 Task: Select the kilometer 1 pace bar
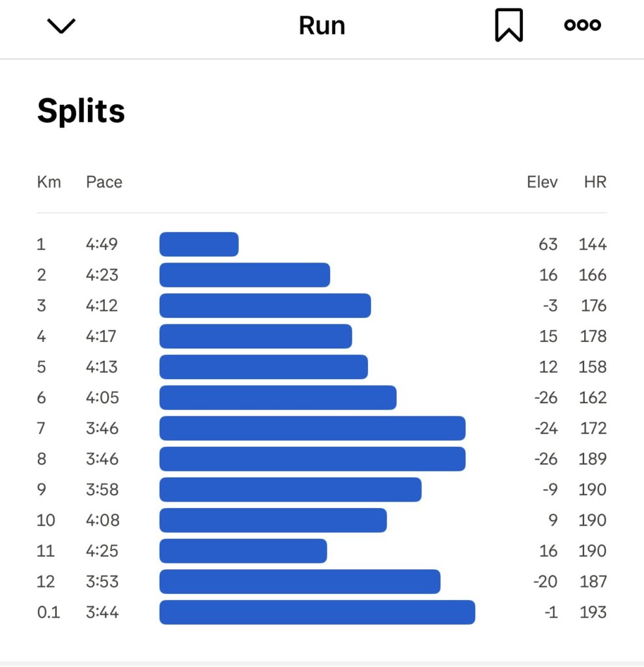tap(199, 244)
